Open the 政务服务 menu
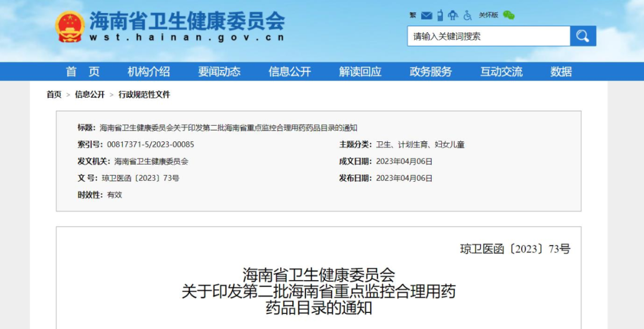 tap(431, 72)
